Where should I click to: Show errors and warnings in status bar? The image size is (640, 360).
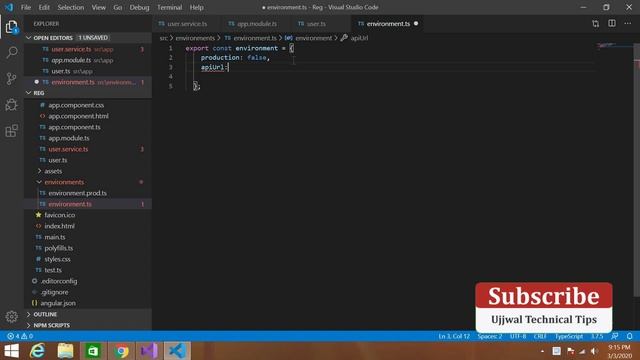tap(20, 336)
